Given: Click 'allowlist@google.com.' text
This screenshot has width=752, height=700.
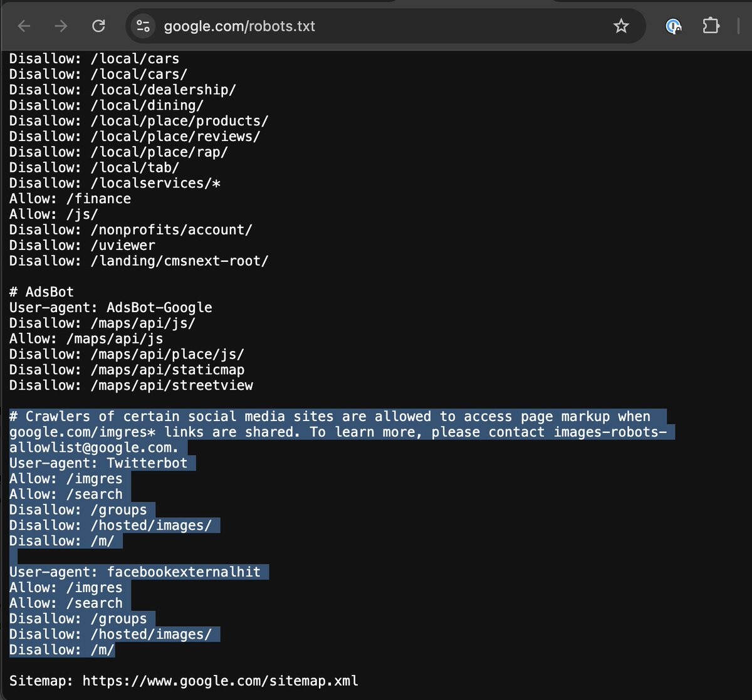Looking at the screenshot, I should 94,447.
